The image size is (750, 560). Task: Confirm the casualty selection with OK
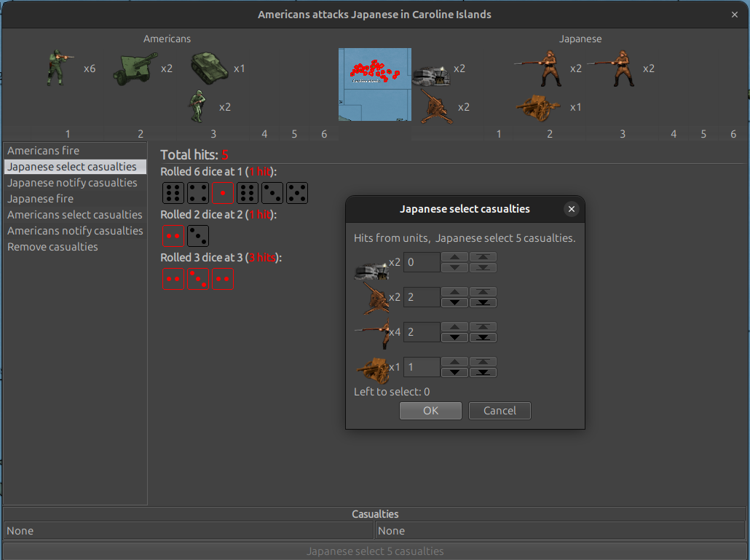(430, 410)
